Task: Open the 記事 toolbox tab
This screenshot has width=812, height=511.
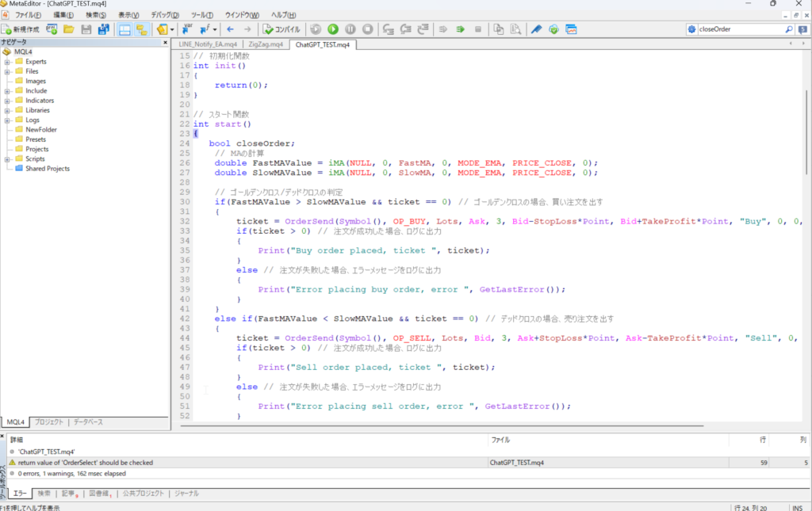Action: tap(70, 494)
